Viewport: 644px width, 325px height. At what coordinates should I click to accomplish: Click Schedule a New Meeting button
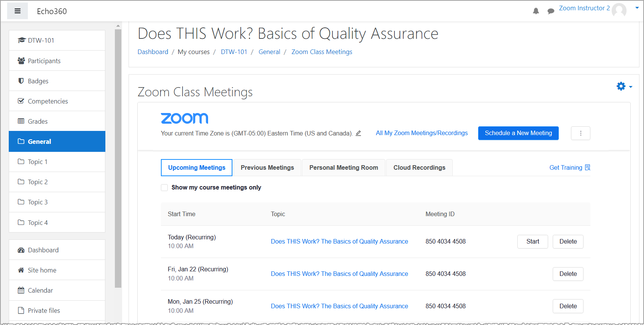pyautogui.click(x=518, y=133)
